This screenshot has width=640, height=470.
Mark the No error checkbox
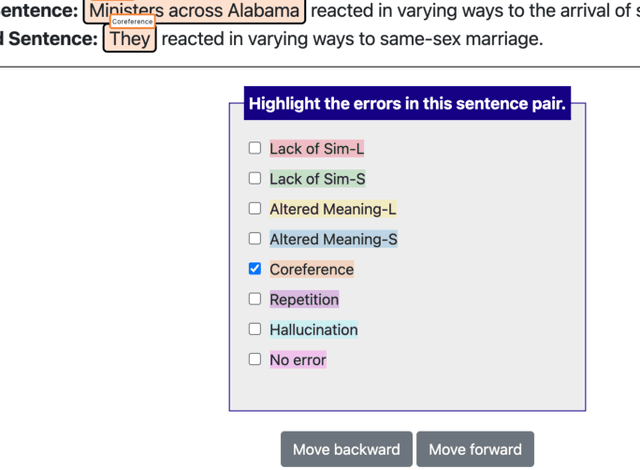tap(255, 358)
